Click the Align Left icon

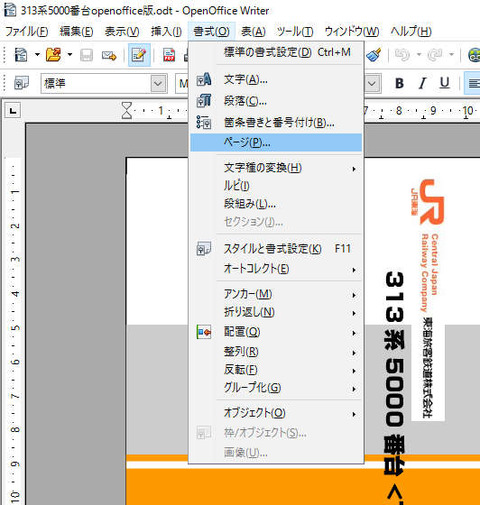(x=473, y=83)
